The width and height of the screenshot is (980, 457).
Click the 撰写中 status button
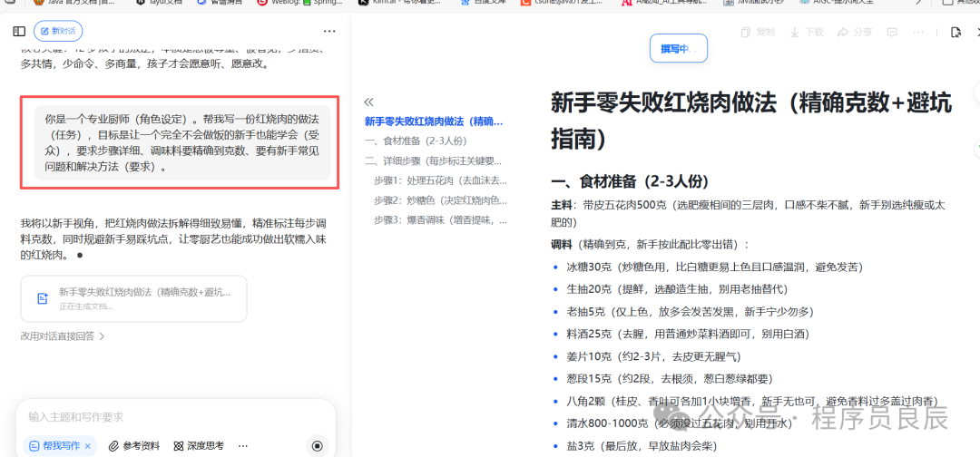point(679,48)
